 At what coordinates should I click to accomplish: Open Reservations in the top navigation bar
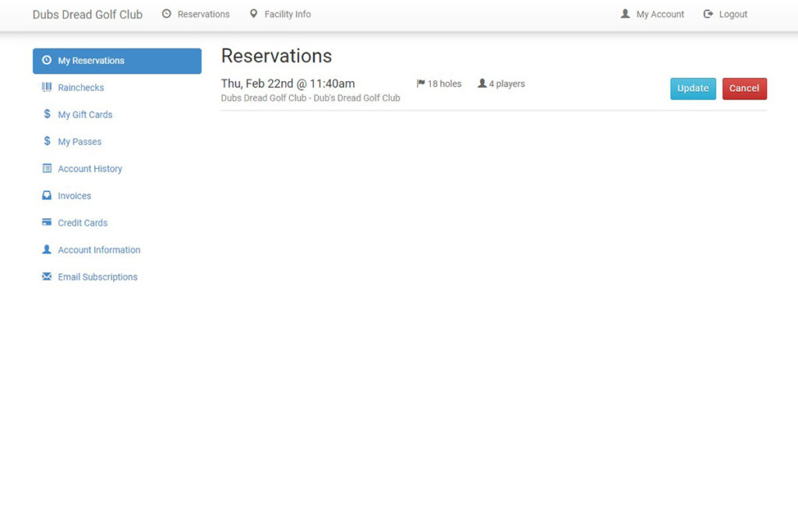(196, 14)
